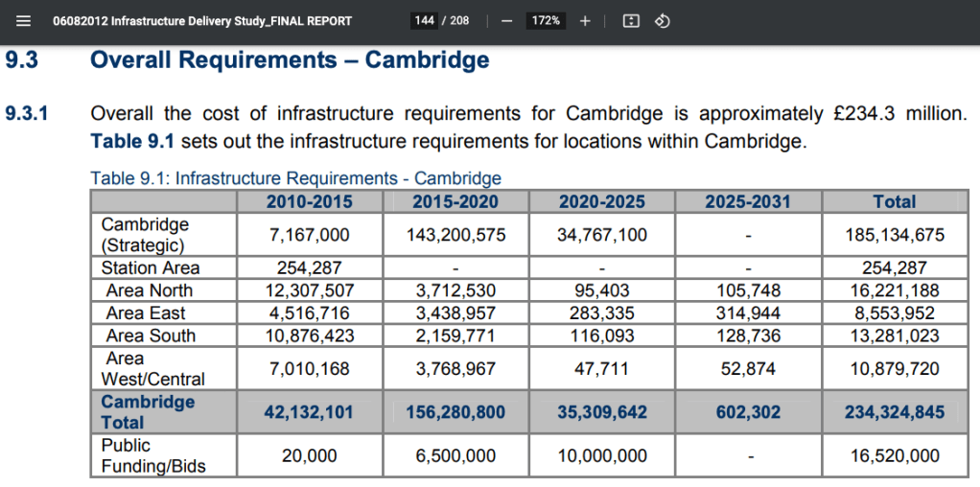Viewport: 980px width, 487px height.
Task: Click the grand total value 234,324,845
Action: (x=894, y=412)
